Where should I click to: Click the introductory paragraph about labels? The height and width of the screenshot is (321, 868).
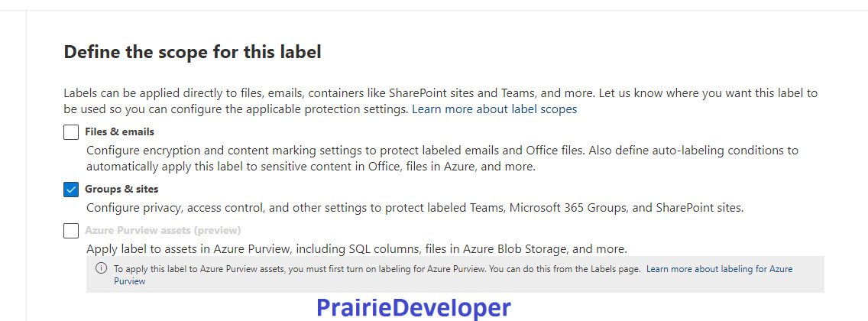(x=441, y=101)
